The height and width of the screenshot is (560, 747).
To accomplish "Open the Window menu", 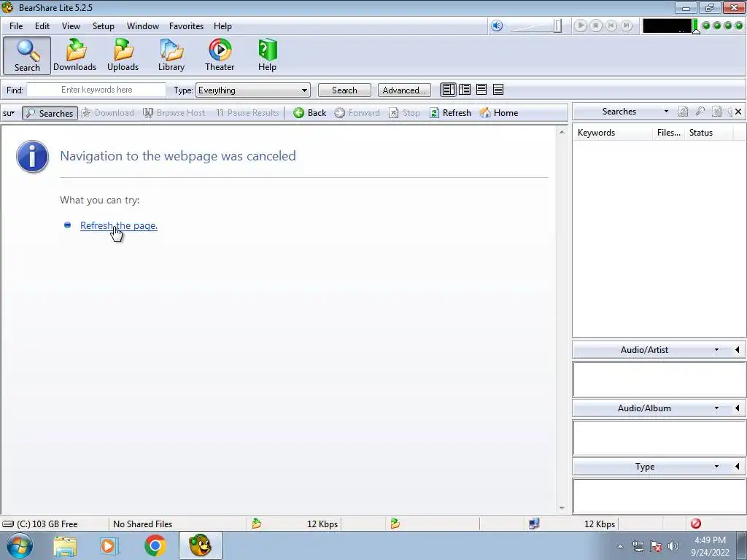I will (143, 26).
